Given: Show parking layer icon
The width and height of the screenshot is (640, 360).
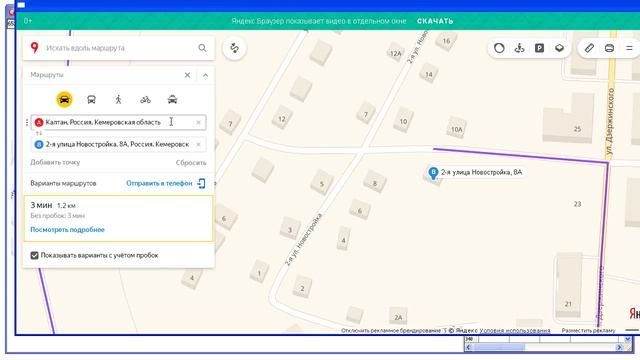Looking at the screenshot, I should (x=539, y=48).
